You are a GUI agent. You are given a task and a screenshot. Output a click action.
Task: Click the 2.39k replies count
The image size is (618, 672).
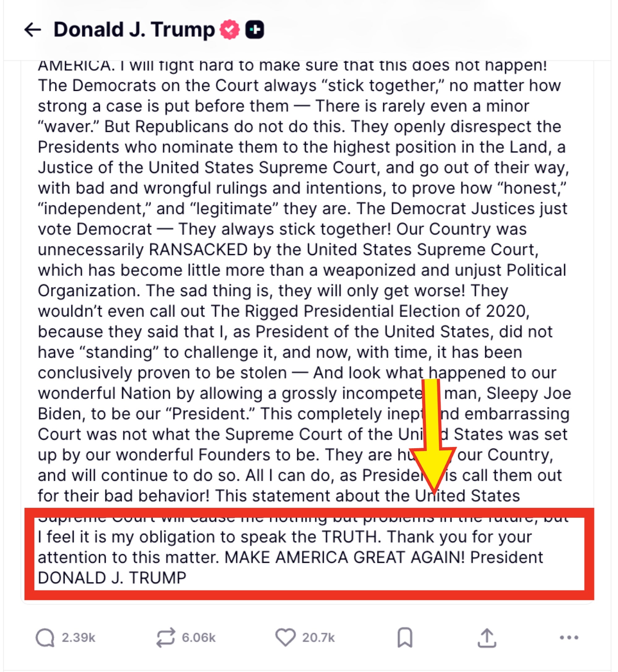point(78,637)
